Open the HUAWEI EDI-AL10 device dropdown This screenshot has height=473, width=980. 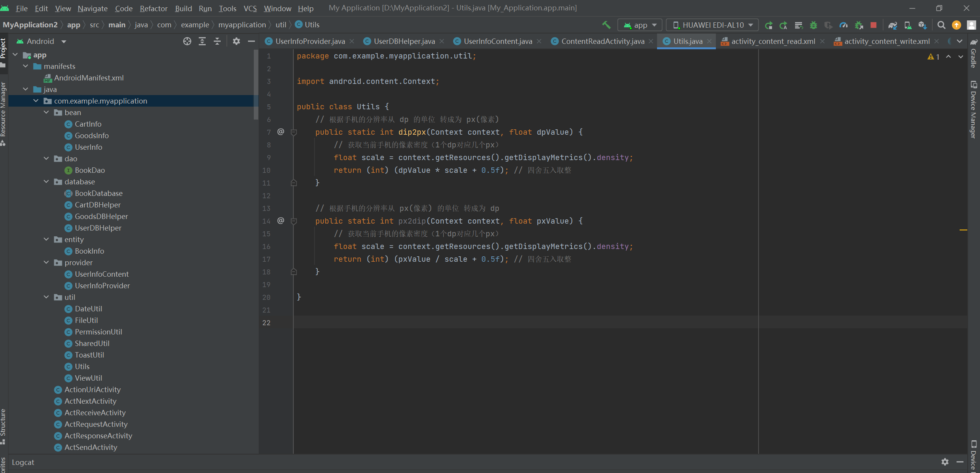point(712,25)
